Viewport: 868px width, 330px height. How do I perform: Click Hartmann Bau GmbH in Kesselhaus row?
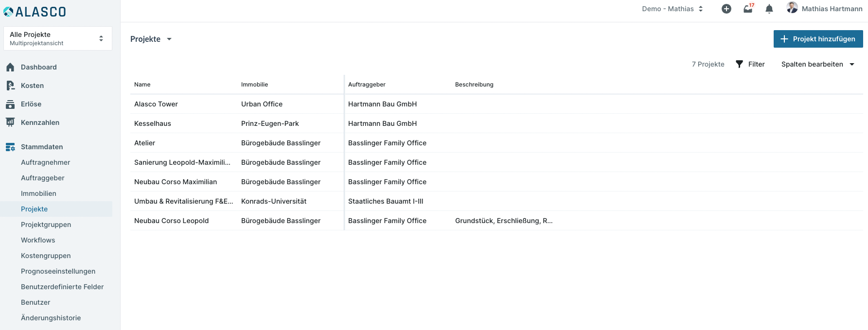click(x=383, y=123)
